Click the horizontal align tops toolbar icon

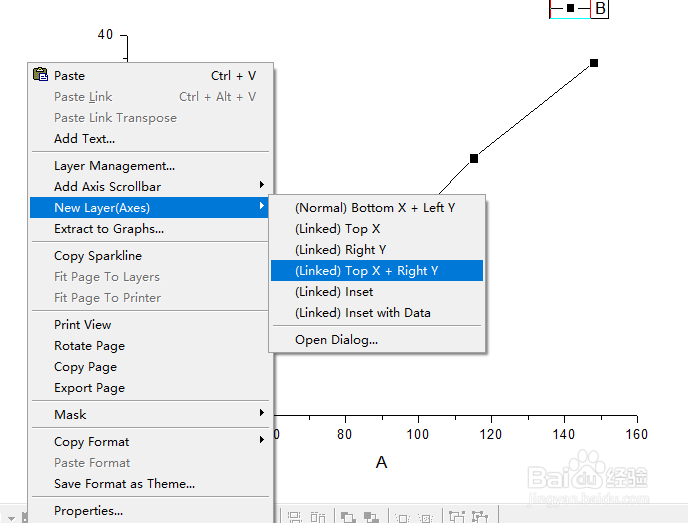[x=318, y=517]
